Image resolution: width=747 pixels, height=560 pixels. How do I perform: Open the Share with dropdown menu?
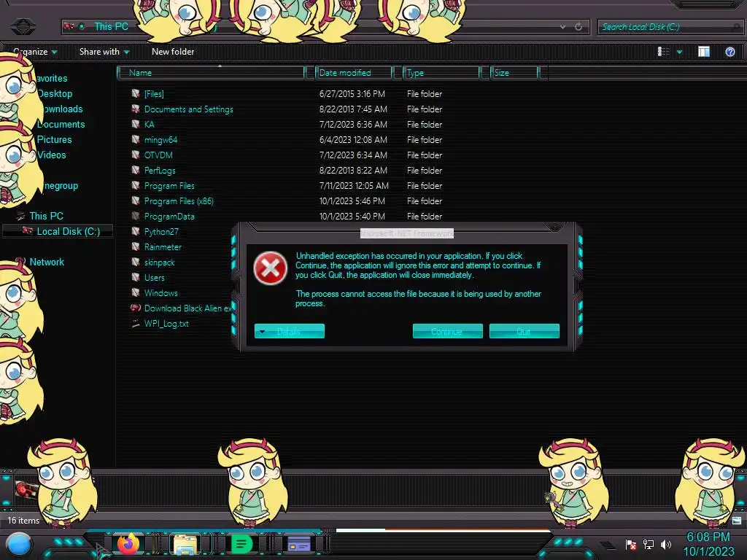click(x=104, y=52)
